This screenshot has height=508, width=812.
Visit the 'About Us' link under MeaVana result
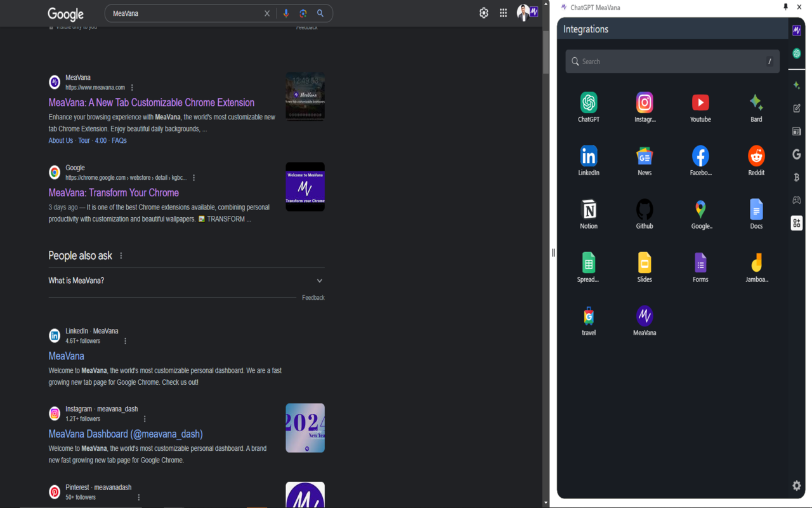pos(60,140)
